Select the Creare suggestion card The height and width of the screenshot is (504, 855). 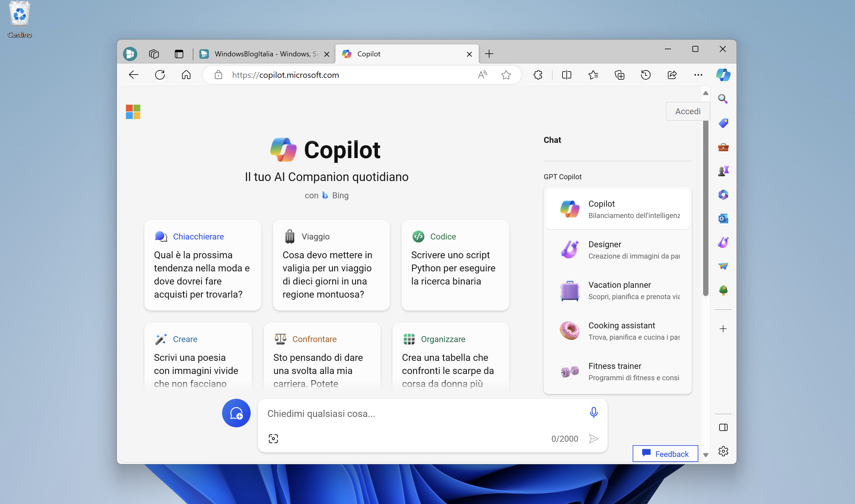coord(198,357)
